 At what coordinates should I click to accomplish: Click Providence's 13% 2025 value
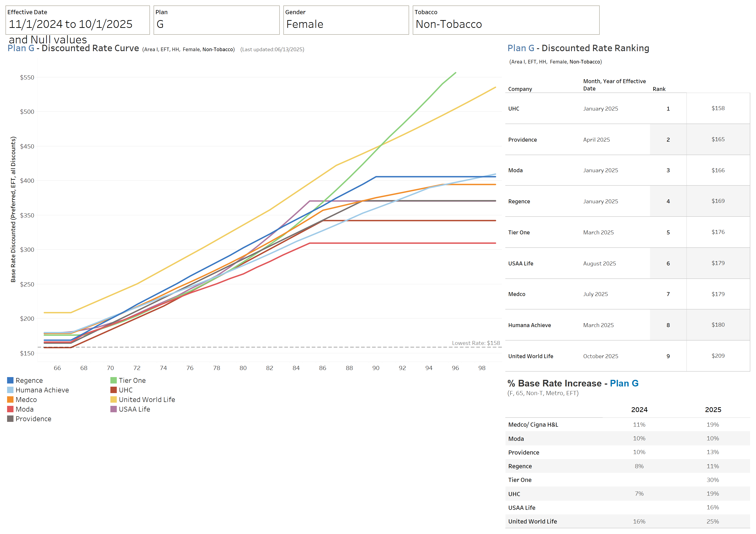[x=713, y=452]
